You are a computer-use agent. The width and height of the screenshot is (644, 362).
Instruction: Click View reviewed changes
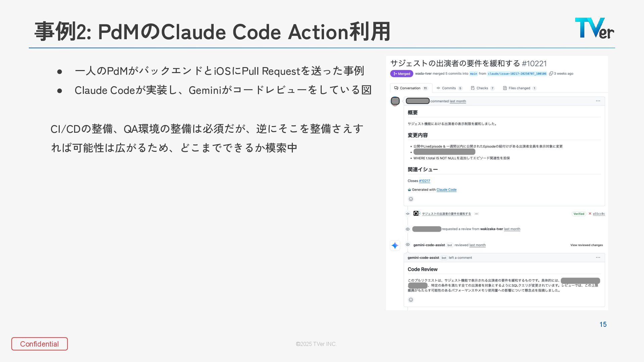(586, 245)
